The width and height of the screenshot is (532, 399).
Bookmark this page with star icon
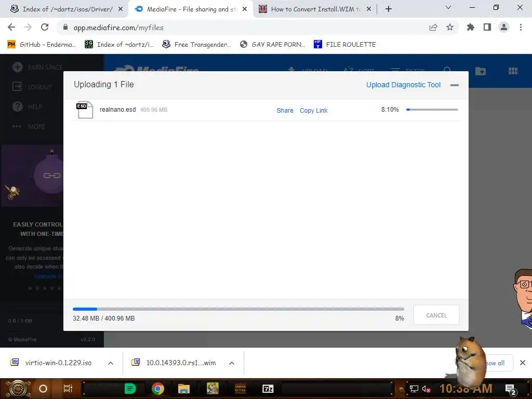450,27
